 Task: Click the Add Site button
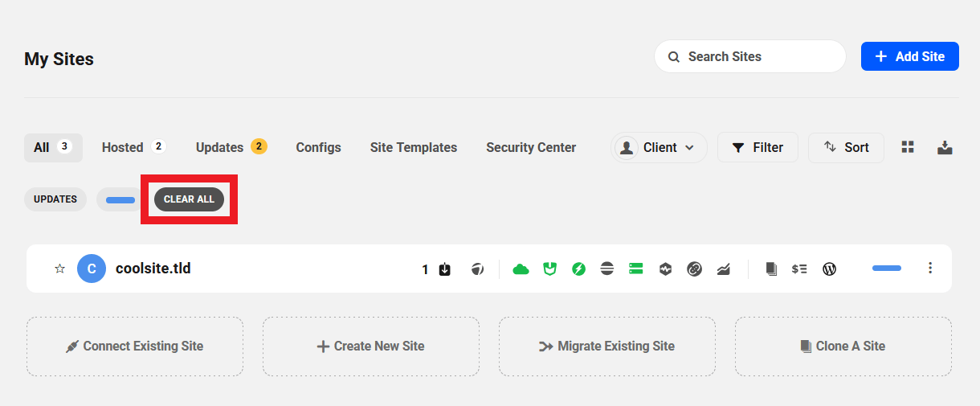click(x=909, y=56)
